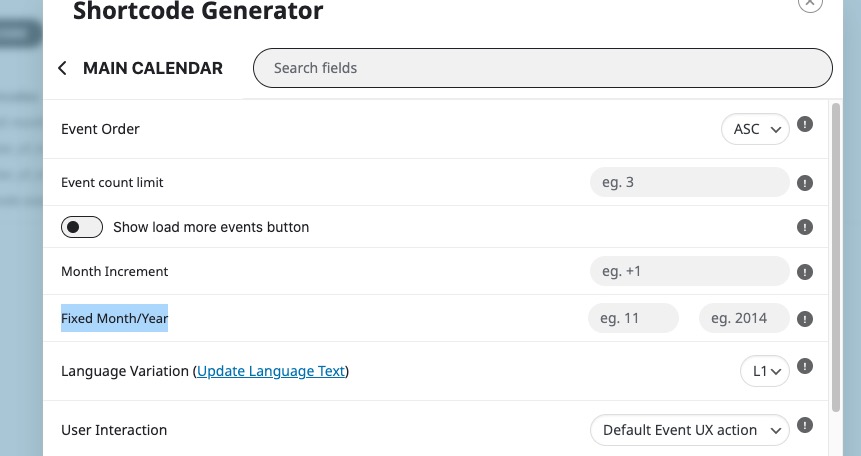861x456 pixels.
Task: Open info icon for Fixed Month/Year
Action: click(804, 319)
